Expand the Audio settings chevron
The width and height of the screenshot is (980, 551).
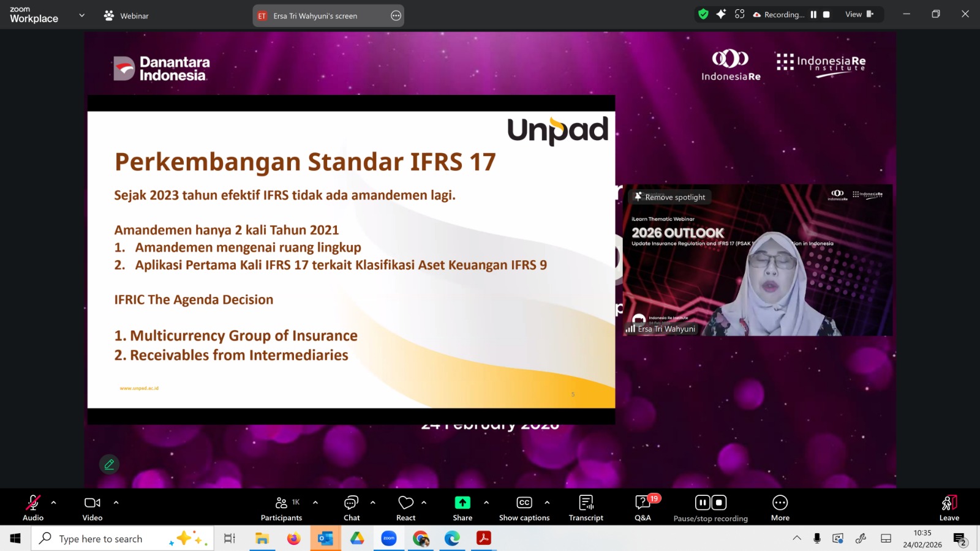click(x=54, y=503)
